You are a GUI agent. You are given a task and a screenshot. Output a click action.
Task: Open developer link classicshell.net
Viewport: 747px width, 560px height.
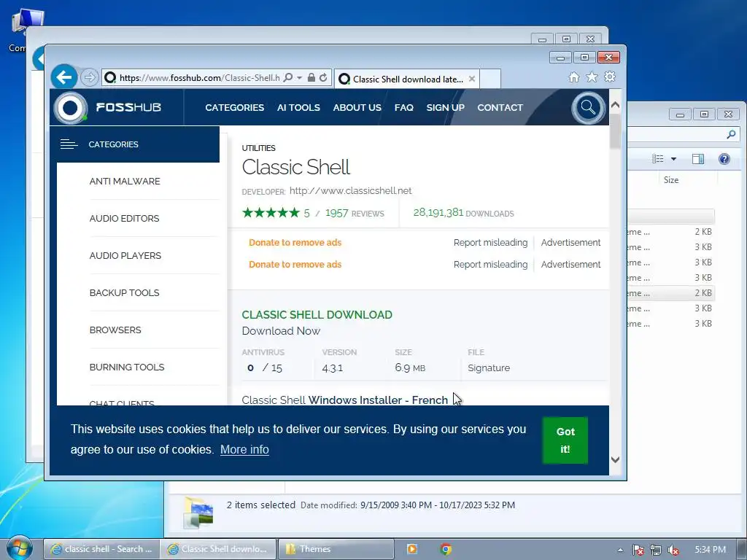[x=351, y=190]
